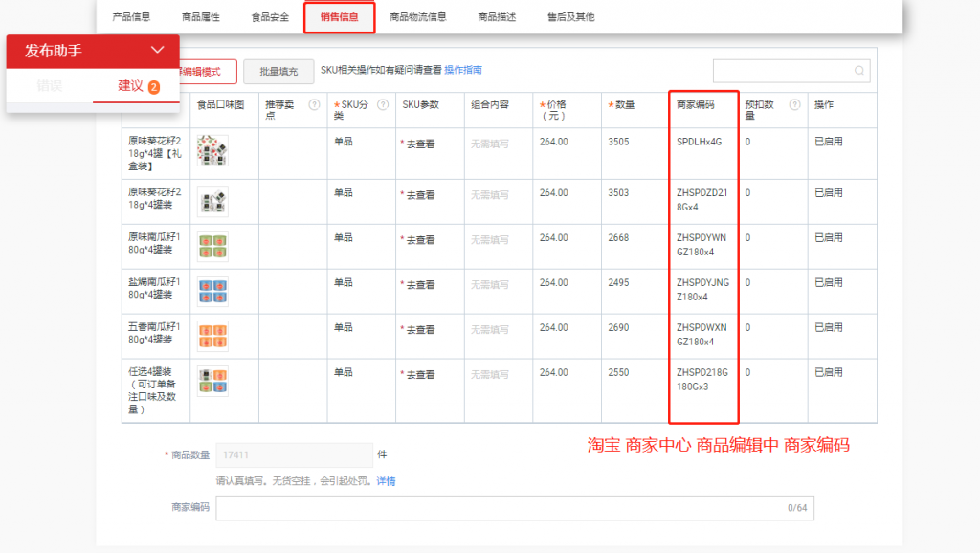Open the 五香南瓜籽 flavor image thumbnail
980x553 pixels.
(x=212, y=336)
